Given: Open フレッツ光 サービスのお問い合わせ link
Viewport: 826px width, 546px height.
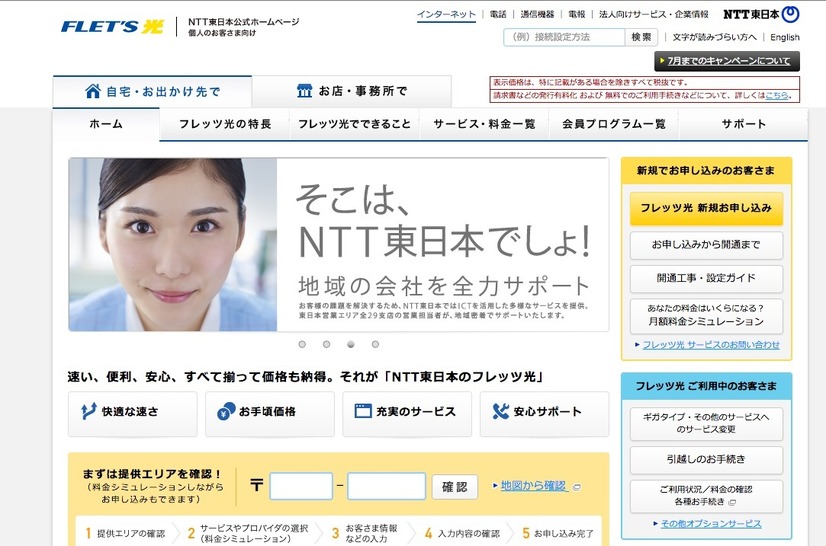Looking at the screenshot, I should 711,345.
